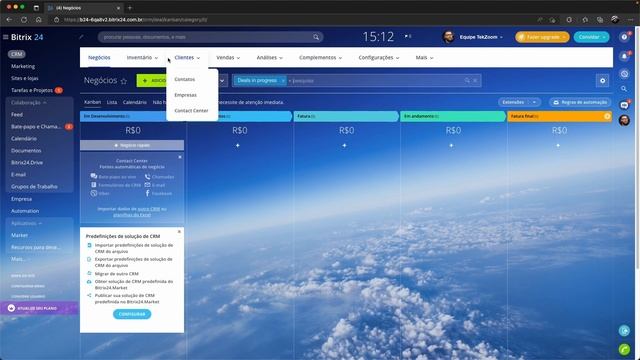Click the browser address bar
This screenshot has height=360, width=640.
pyautogui.click(x=294, y=20)
